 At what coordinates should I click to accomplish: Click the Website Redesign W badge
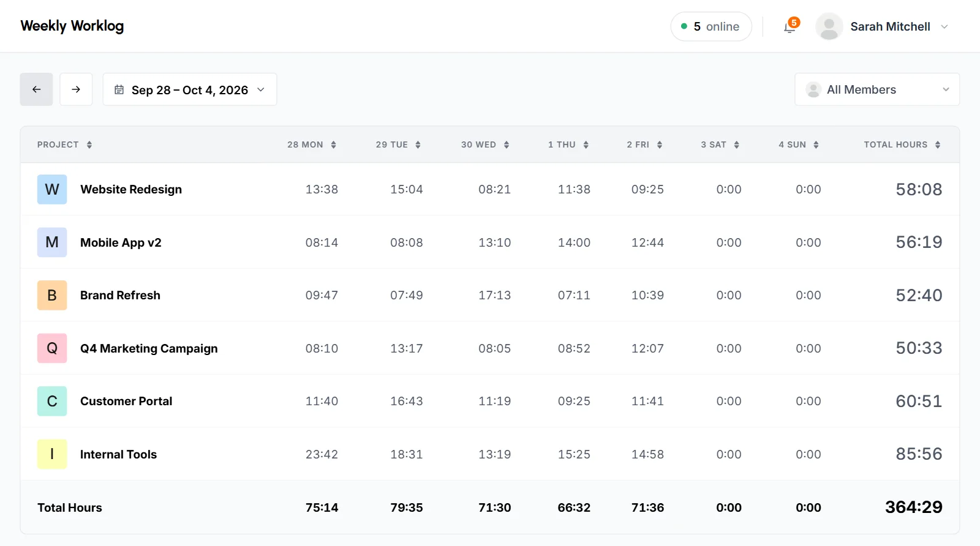point(52,190)
